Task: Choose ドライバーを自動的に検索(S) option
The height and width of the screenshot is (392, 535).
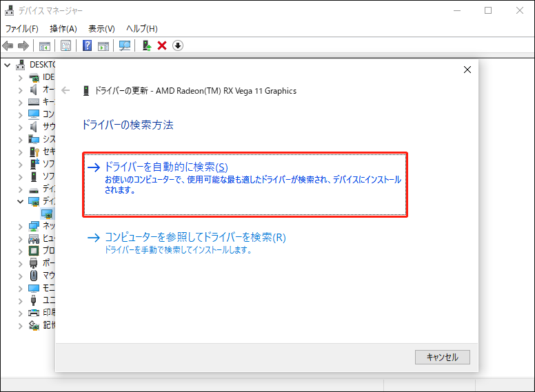Action: [245, 185]
